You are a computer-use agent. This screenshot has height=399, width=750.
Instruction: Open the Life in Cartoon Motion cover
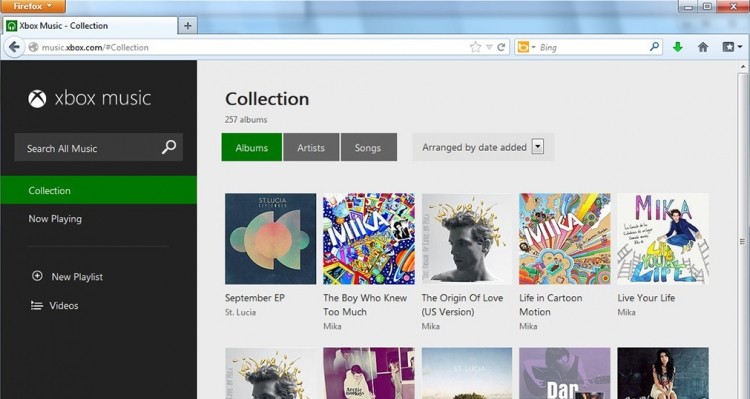(x=565, y=239)
